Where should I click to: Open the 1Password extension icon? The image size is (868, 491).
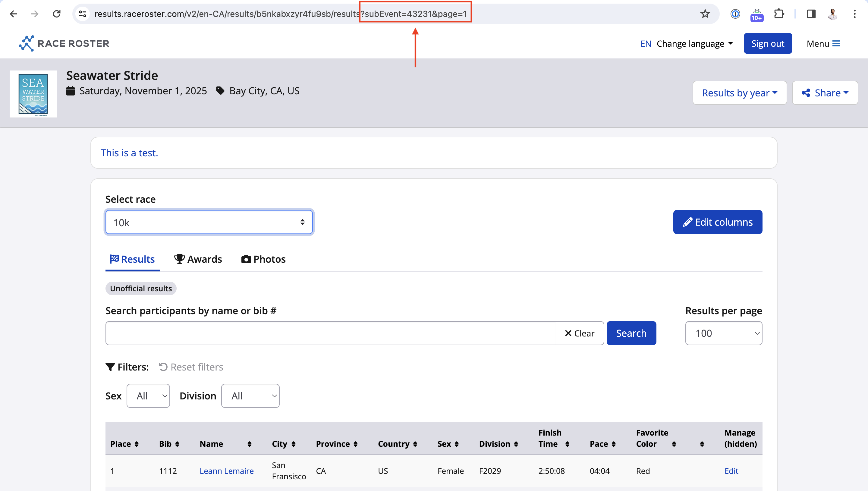tap(735, 14)
